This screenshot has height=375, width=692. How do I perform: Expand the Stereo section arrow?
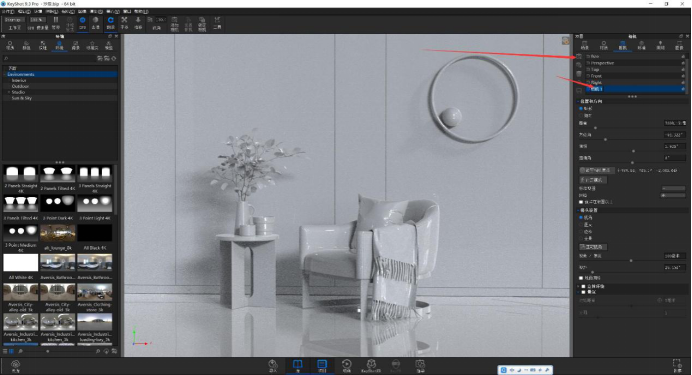[x=579, y=286]
